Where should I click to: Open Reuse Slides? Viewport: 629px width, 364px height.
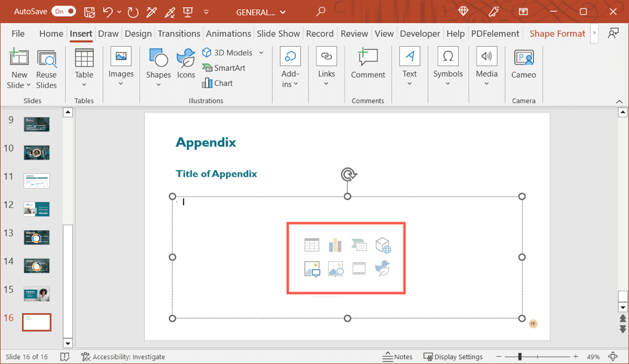(47, 69)
